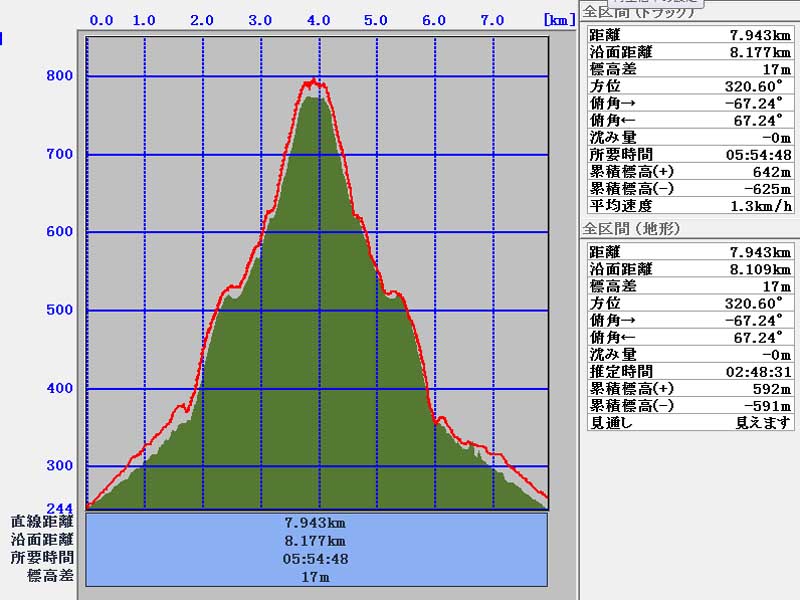The width and height of the screenshot is (800, 600).
Task: Click the 方位 row in the track table
Action: coord(690,86)
